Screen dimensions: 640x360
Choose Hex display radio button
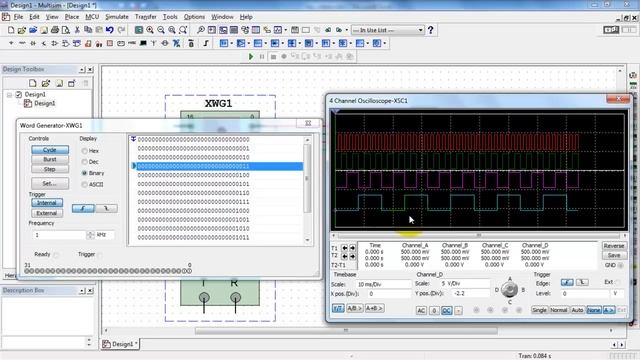(84, 151)
